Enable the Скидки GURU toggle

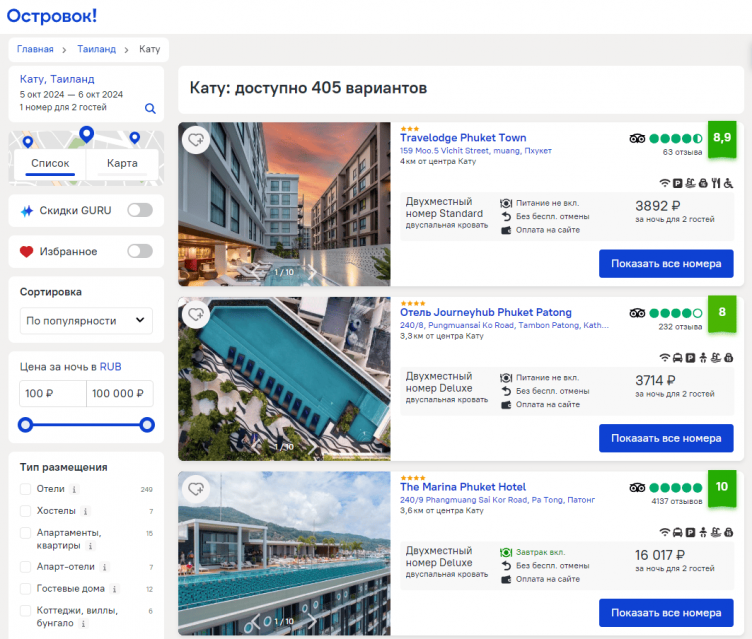pyautogui.click(x=139, y=210)
